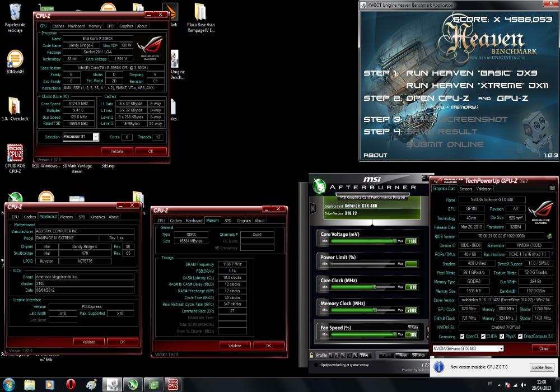Open the SPD tab in the top CPU-Z window

click(110, 26)
